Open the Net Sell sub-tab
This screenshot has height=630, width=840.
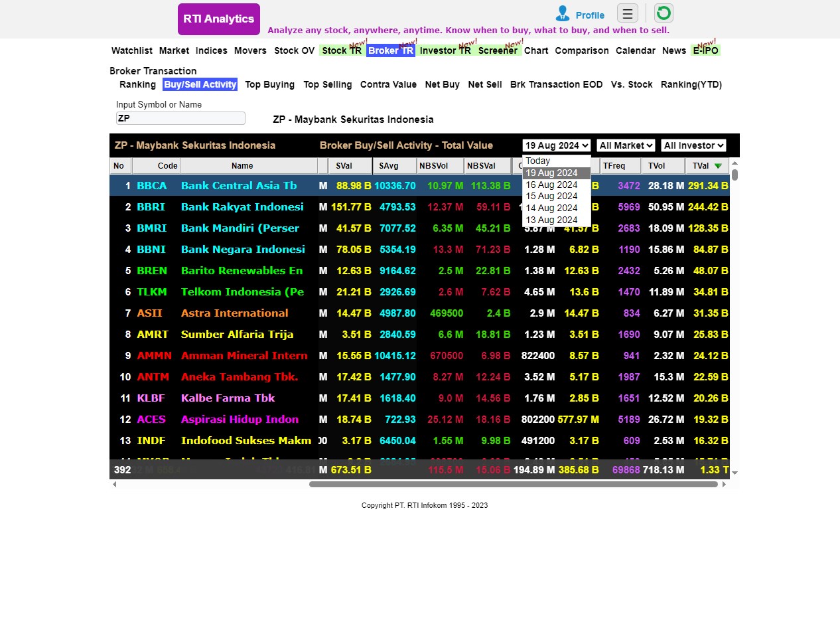click(x=485, y=84)
